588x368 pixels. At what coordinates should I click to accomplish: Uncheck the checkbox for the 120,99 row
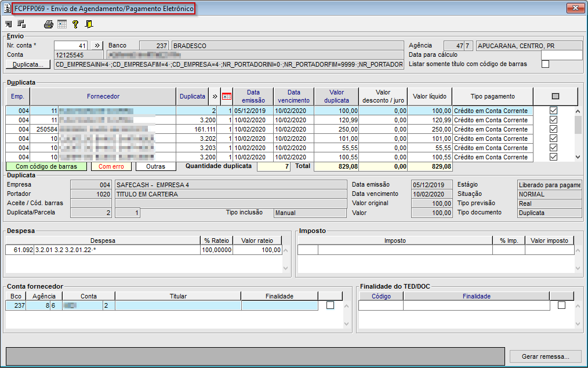(553, 120)
